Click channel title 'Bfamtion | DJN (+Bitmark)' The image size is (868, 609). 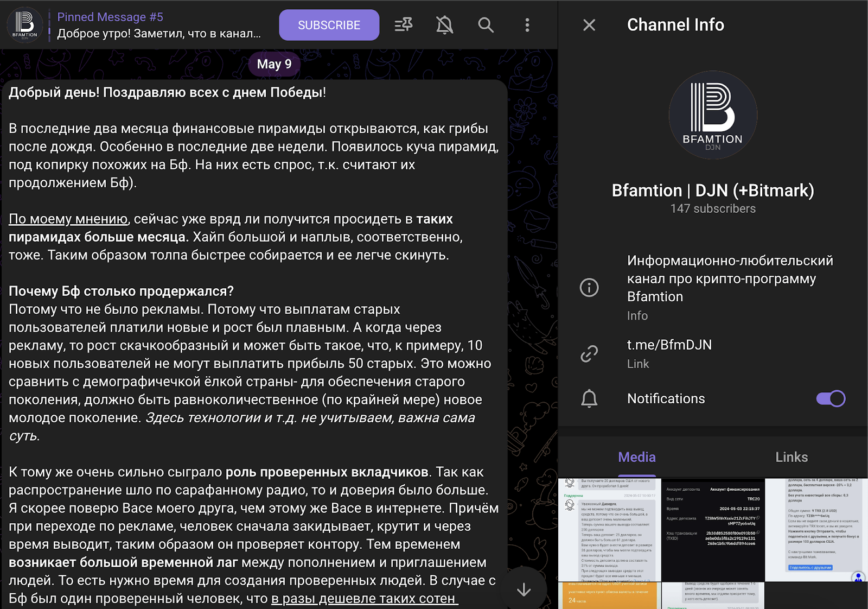(713, 191)
